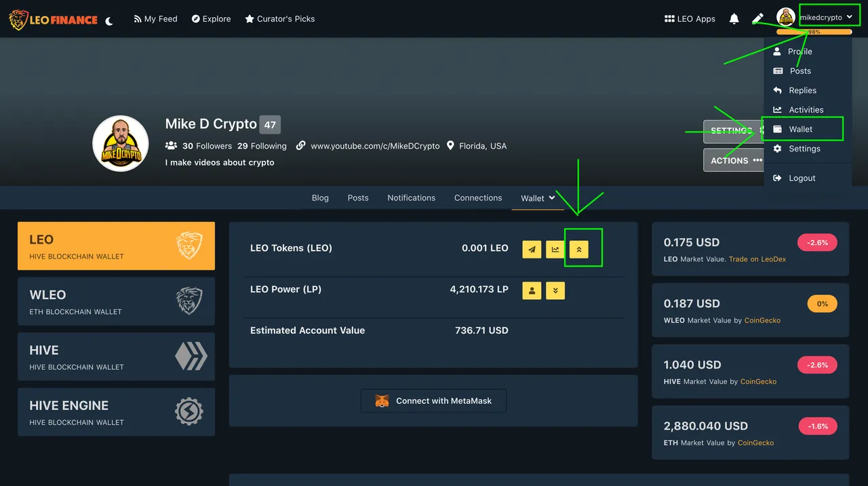Click the user avatar in header
This screenshot has width=868, height=486.
pos(786,18)
